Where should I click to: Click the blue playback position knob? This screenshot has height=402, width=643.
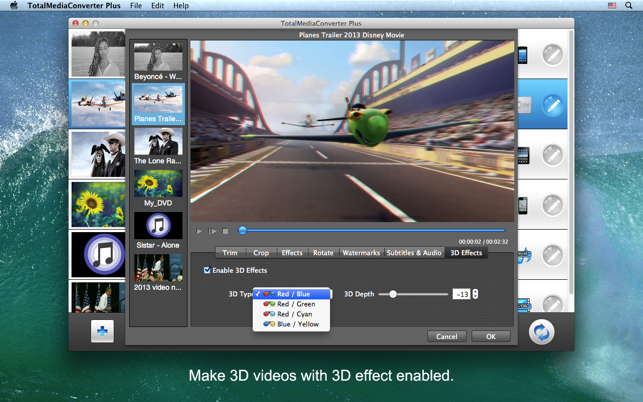click(x=242, y=231)
